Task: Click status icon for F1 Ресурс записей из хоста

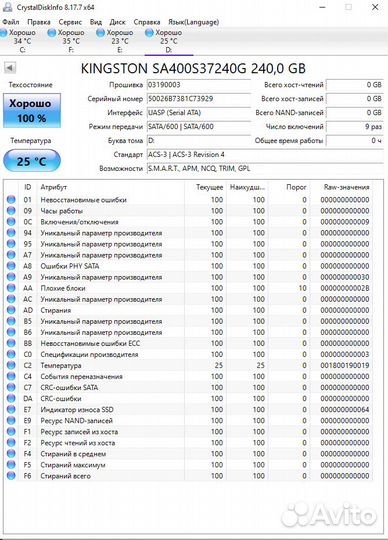Action: (11, 431)
